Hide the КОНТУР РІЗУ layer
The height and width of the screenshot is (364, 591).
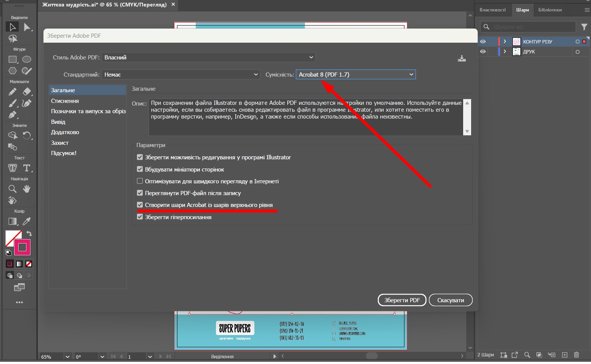coord(483,42)
